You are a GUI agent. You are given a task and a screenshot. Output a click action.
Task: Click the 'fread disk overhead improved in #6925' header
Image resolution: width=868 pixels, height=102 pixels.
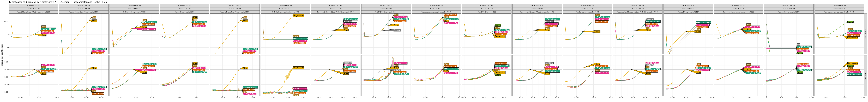tap(738, 12)
